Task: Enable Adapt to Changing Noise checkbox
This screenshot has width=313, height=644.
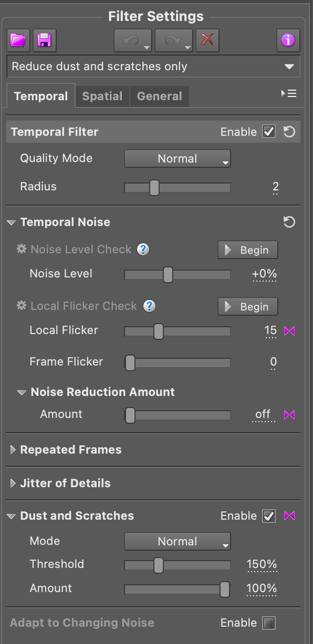Action: click(269, 623)
